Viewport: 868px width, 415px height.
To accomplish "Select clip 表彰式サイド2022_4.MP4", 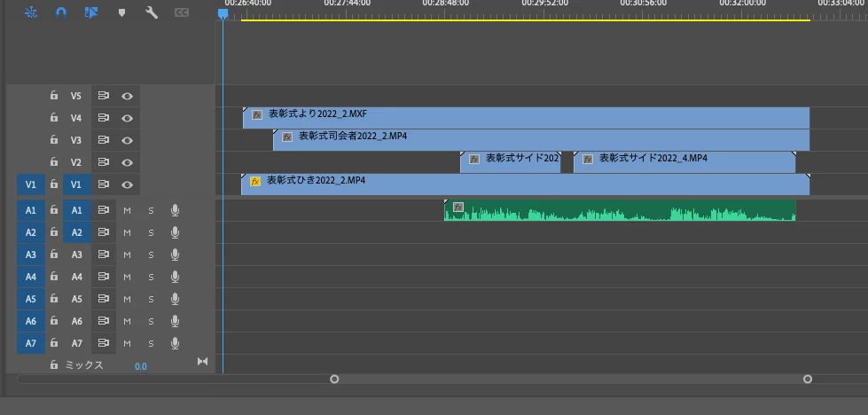I will coord(684,162).
